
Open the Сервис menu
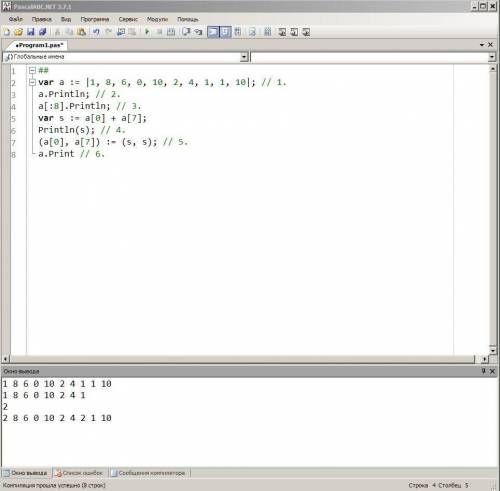tap(128, 19)
